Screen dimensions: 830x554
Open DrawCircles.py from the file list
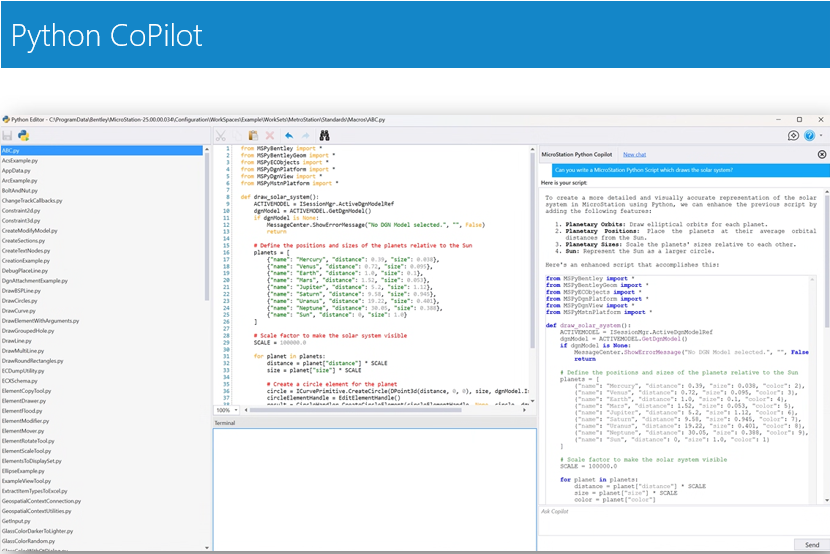[19, 300]
